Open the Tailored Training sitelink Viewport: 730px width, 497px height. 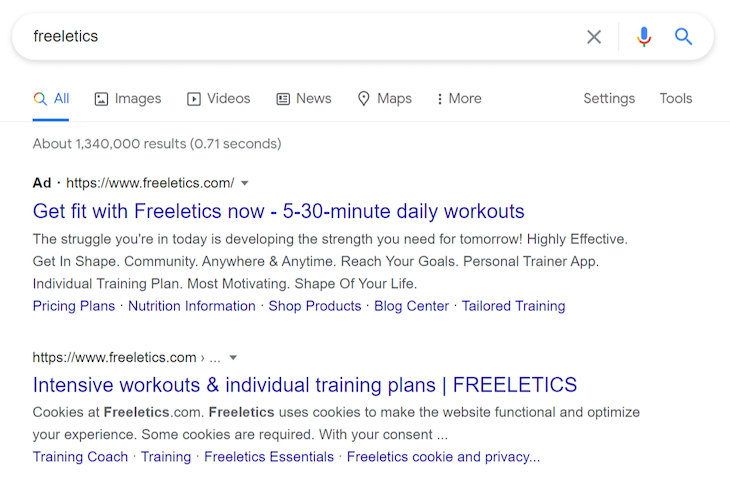click(x=513, y=306)
